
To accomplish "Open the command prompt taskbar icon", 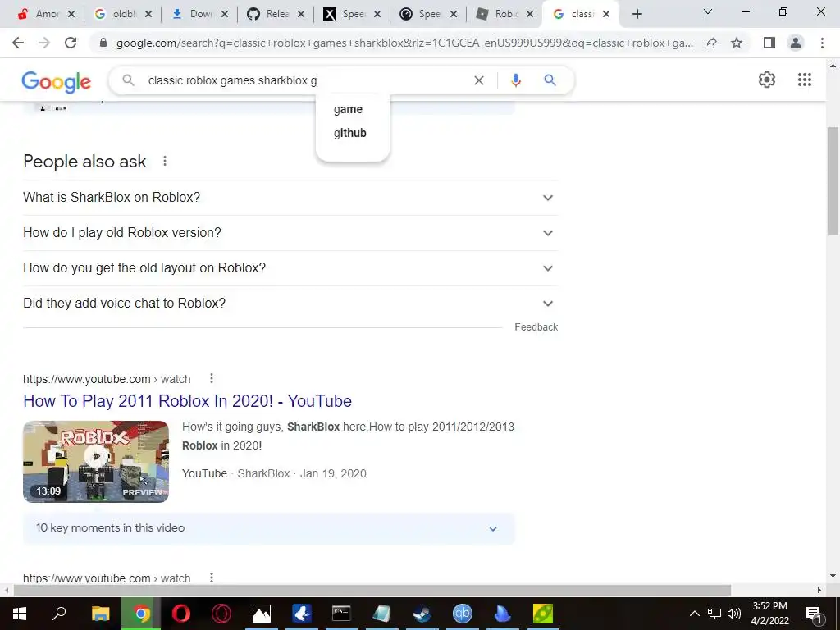I will [341, 614].
